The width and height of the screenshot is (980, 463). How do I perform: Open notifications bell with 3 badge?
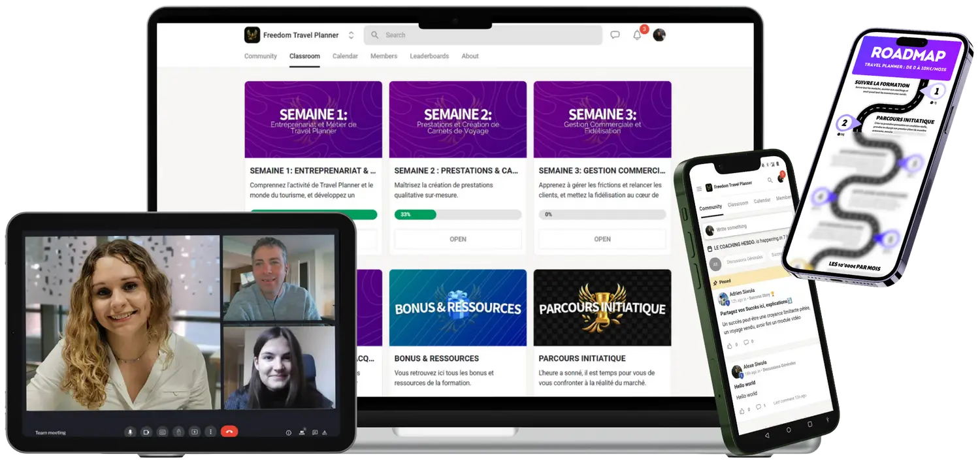tap(637, 35)
